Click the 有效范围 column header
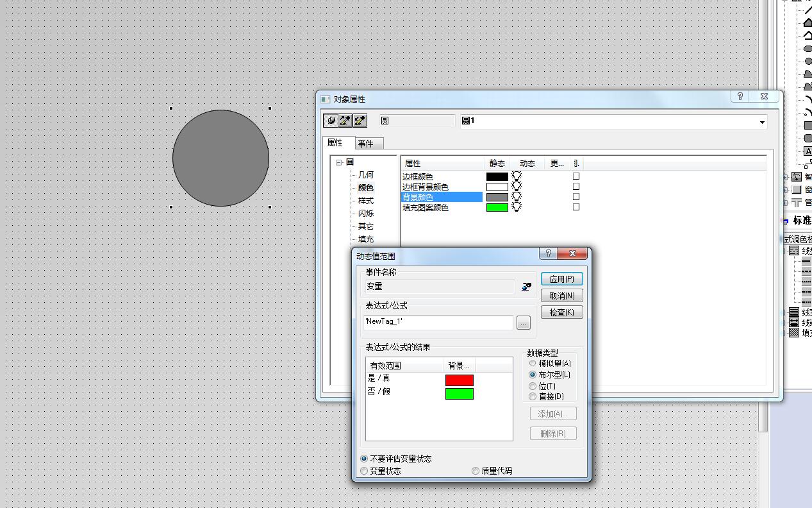Image resolution: width=812 pixels, height=508 pixels. click(404, 366)
